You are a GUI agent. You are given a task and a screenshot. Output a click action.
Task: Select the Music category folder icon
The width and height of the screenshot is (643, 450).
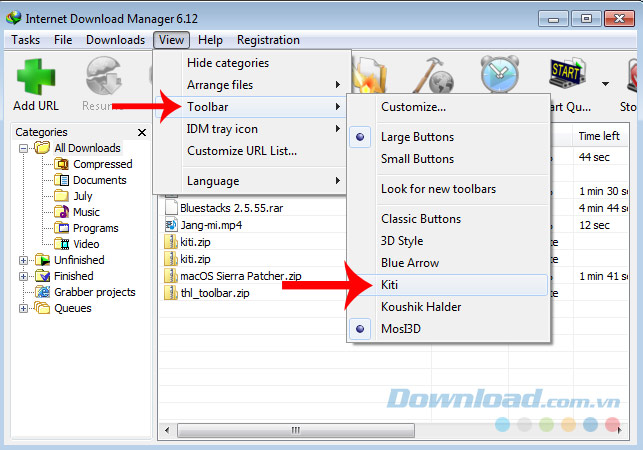(x=62, y=212)
